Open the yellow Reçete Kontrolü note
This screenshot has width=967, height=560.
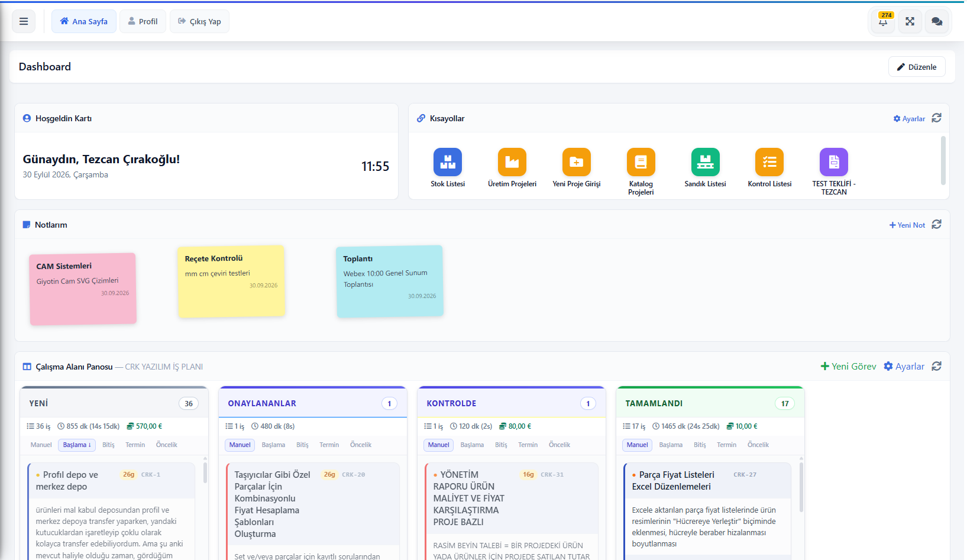click(x=231, y=281)
